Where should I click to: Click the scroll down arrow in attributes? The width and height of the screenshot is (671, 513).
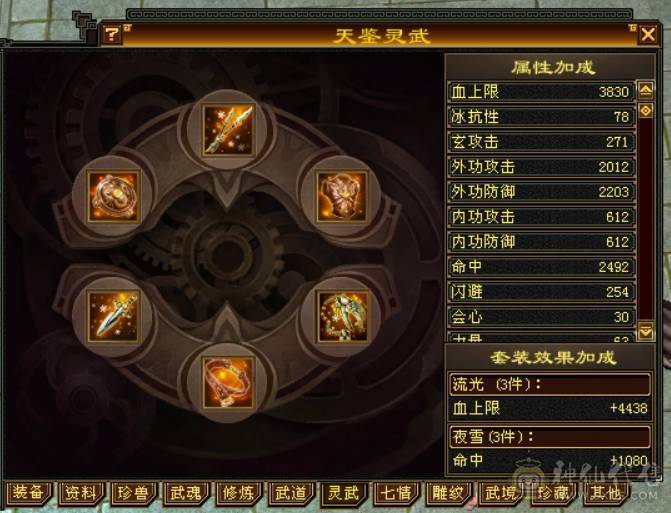tap(646, 331)
